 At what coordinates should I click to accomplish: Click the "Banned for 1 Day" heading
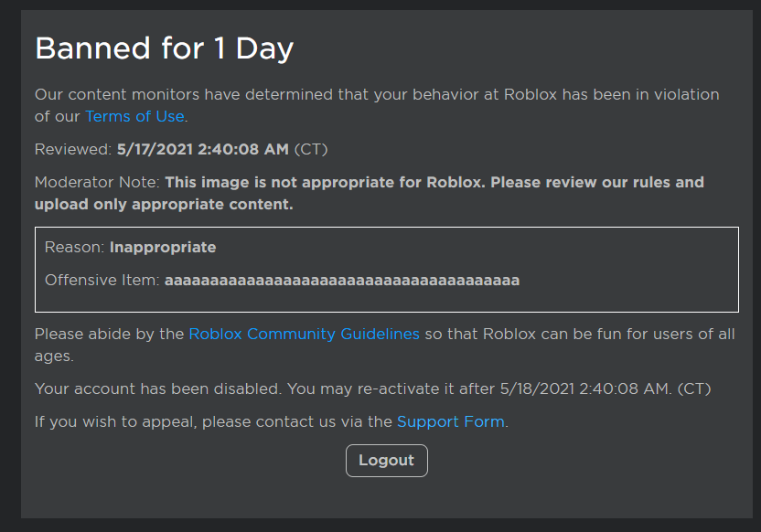(164, 48)
